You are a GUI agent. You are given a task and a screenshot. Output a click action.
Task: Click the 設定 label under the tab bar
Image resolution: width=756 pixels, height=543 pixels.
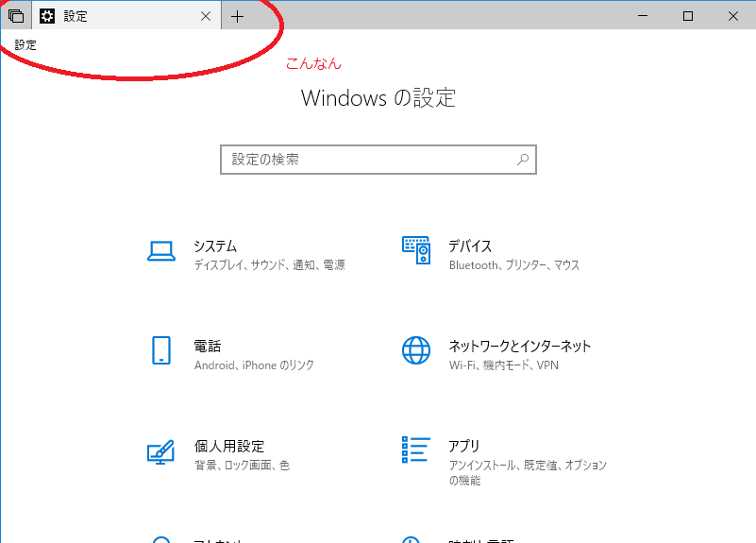pyautogui.click(x=25, y=45)
